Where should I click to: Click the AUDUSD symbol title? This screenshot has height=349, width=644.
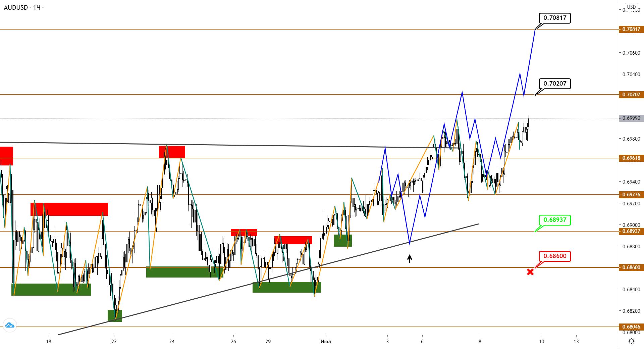point(16,7)
